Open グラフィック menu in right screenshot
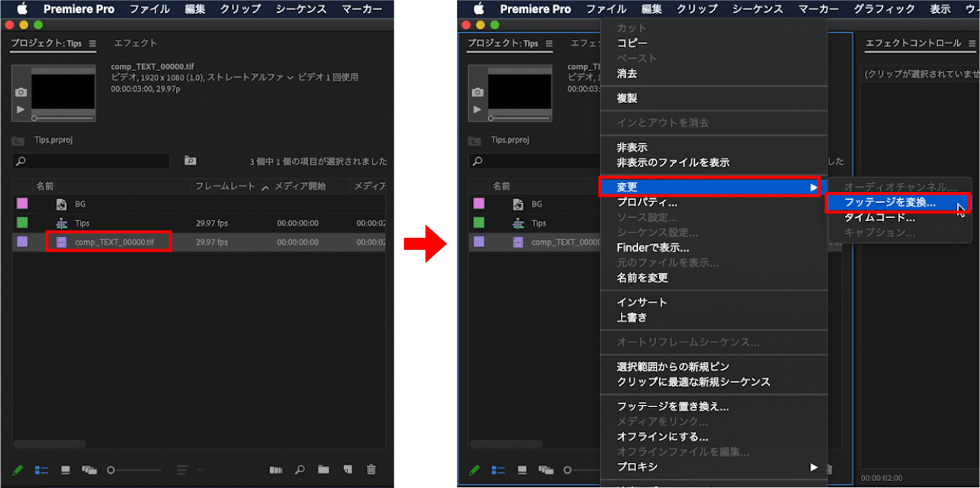 pyautogui.click(x=884, y=9)
